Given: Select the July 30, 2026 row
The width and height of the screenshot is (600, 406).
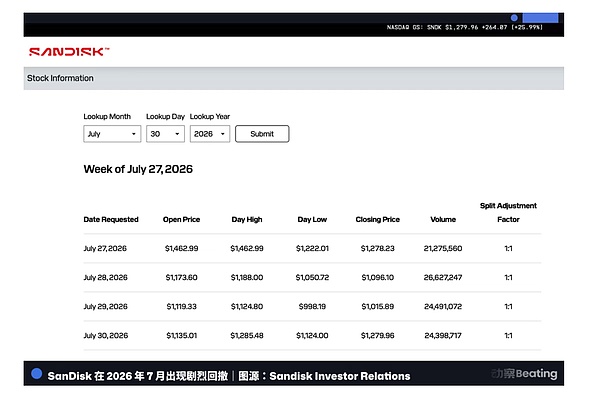Looking at the screenshot, I should (312, 336).
